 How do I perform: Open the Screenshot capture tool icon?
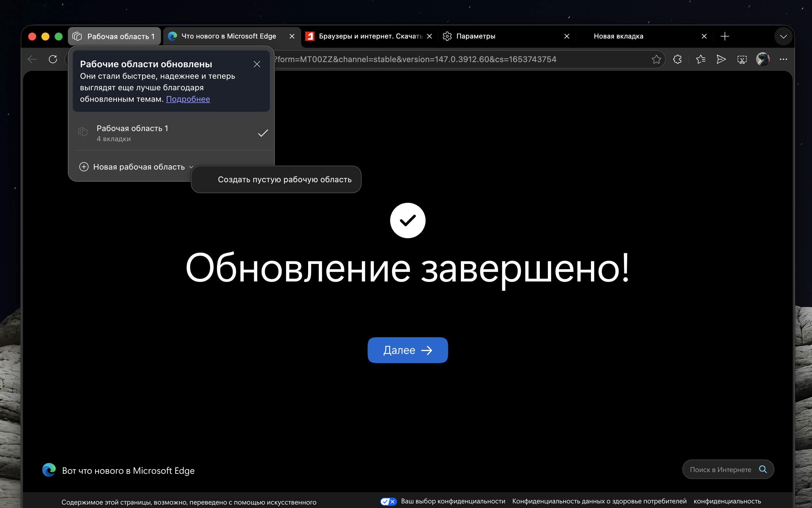[x=742, y=60]
